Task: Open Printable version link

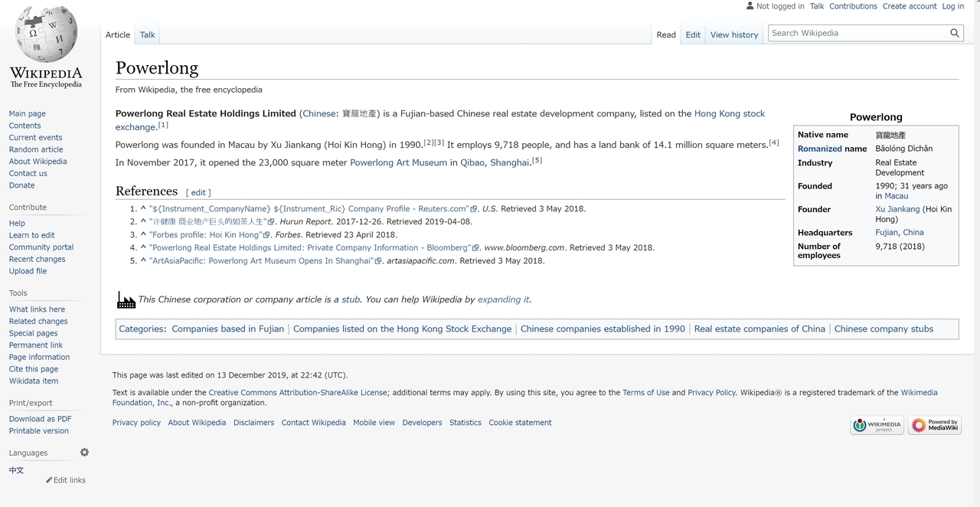Action: pyautogui.click(x=39, y=430)
